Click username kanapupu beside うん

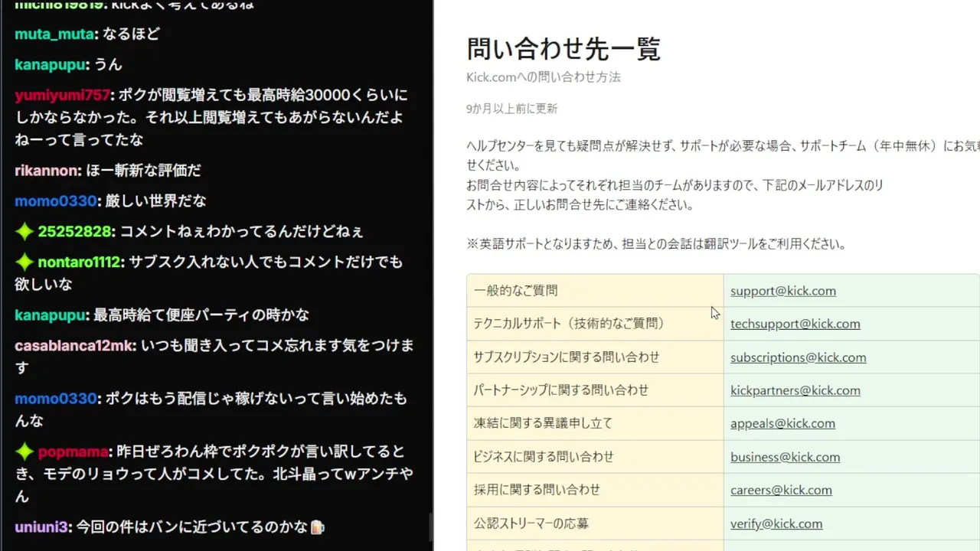pyautogui.click(x=51, y=65)
